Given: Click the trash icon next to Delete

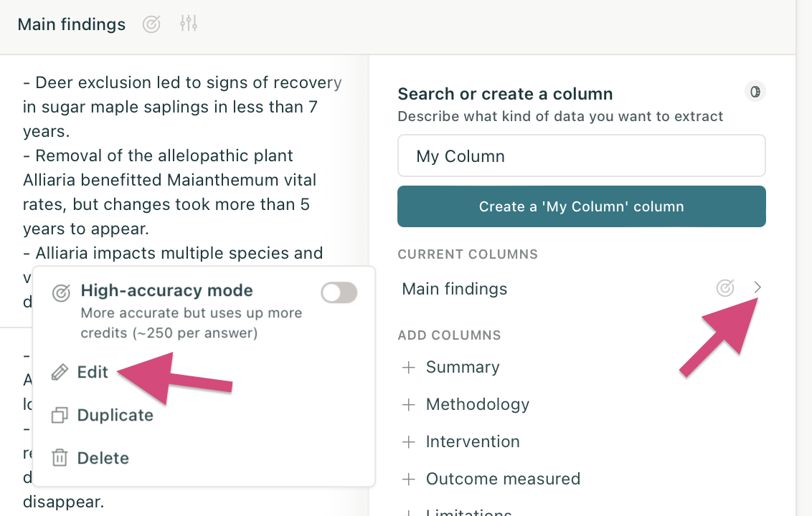Looking at the screenshot, I should [60, 458].
